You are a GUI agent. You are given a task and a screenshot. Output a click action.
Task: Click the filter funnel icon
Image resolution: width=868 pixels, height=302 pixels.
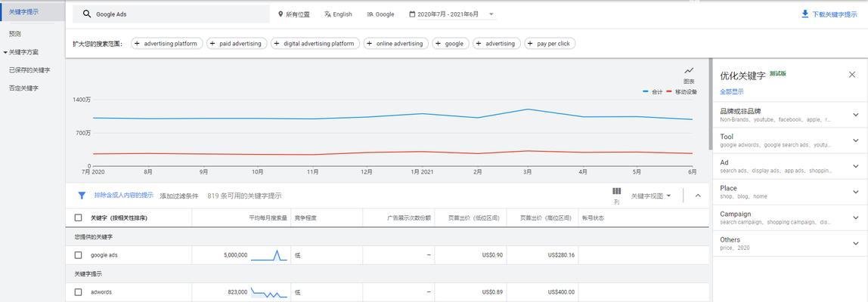(x=82, y=196)
